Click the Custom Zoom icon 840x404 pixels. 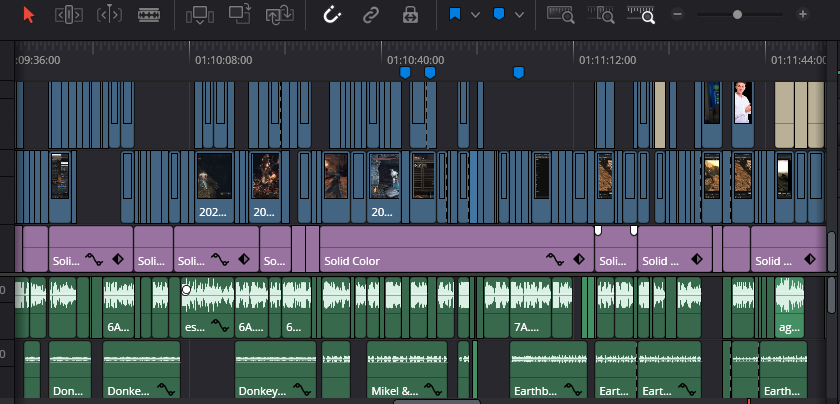point(641,14)
